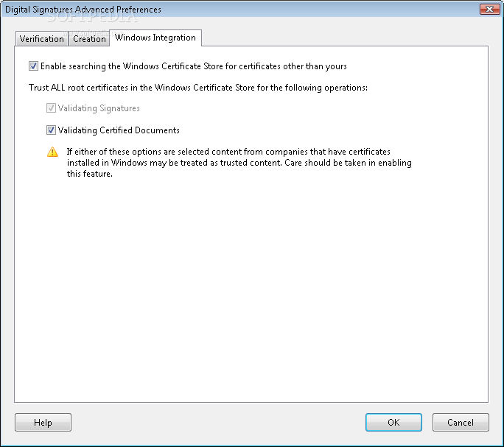Screen dimensions: 504x447
Task: Click the dialog title bar text
Action: [x=83, y=10]
